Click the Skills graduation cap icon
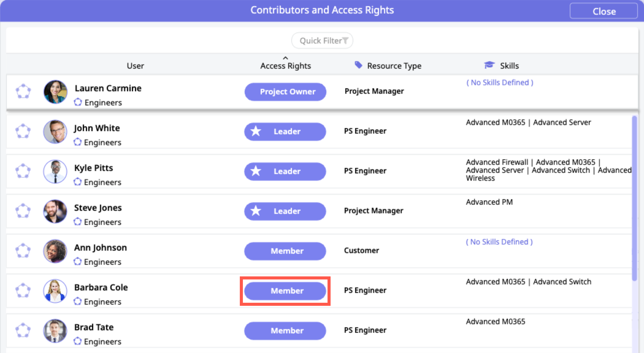 point(489,65)
